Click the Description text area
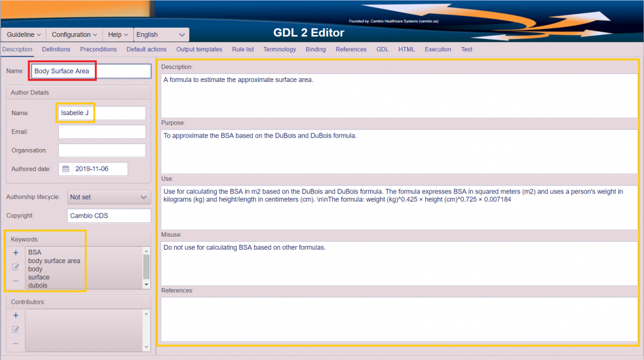This screenshot has width=644, height=360. (x=399, y=95)
